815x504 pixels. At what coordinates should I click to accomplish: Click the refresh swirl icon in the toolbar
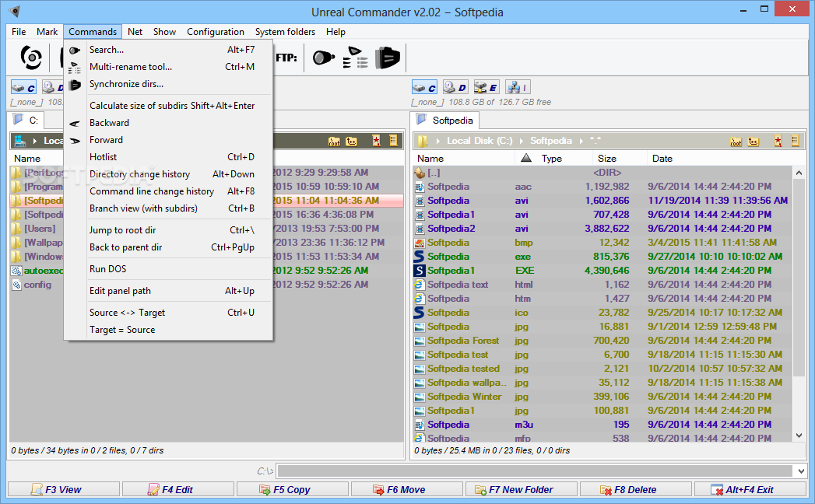pyautogui.click(x=31, y=57)
